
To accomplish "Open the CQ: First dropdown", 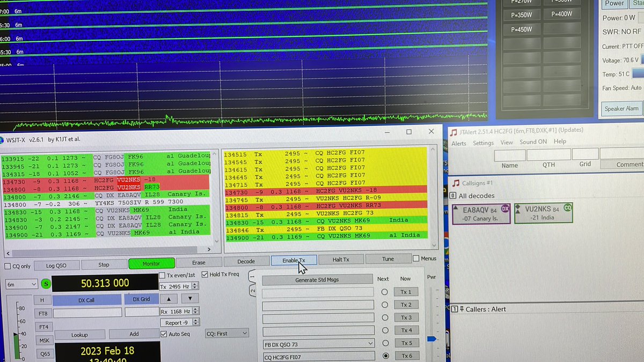I will click(228, 334).
